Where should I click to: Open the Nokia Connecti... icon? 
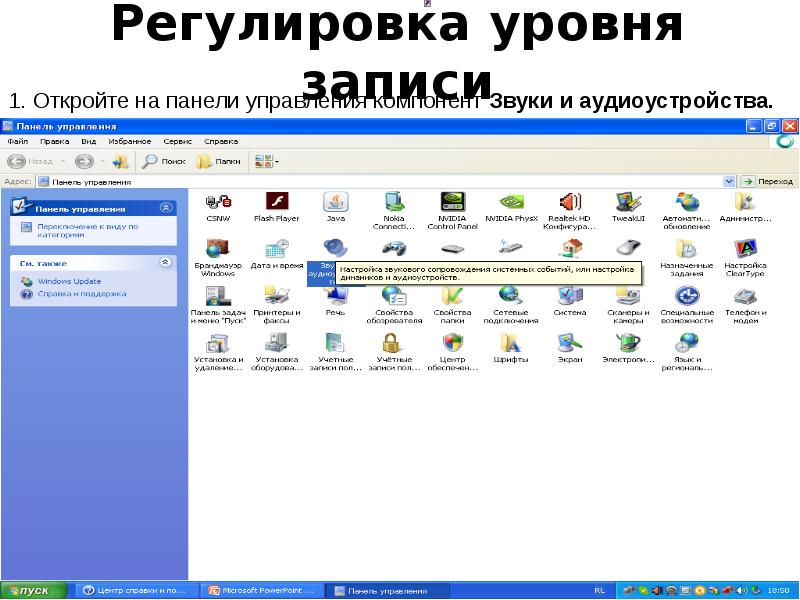393,211
